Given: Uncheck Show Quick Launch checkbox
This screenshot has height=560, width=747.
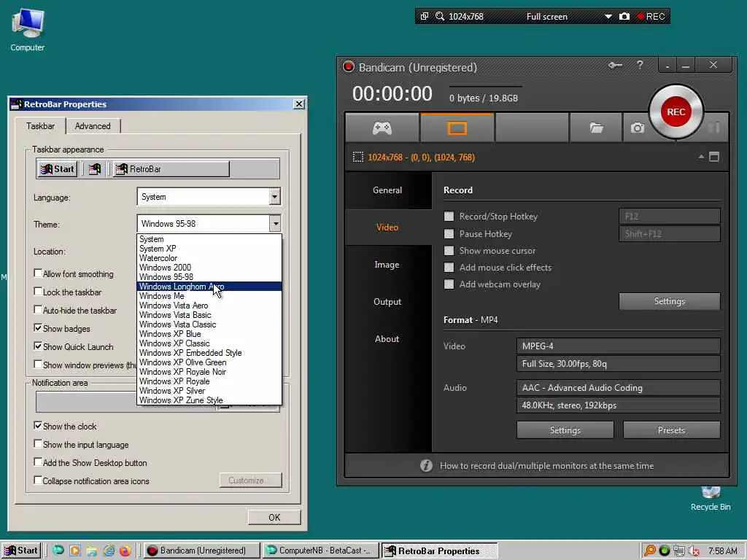Looking at the screenshot, I should click(x=38, y=346).
